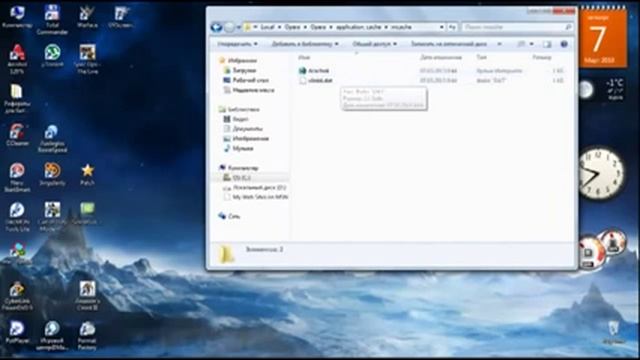This screenshot has width=640, height=360.
Task: Toggle the Explorer preview pane icon
Action: pyautogui.click(x=547, y=44)
